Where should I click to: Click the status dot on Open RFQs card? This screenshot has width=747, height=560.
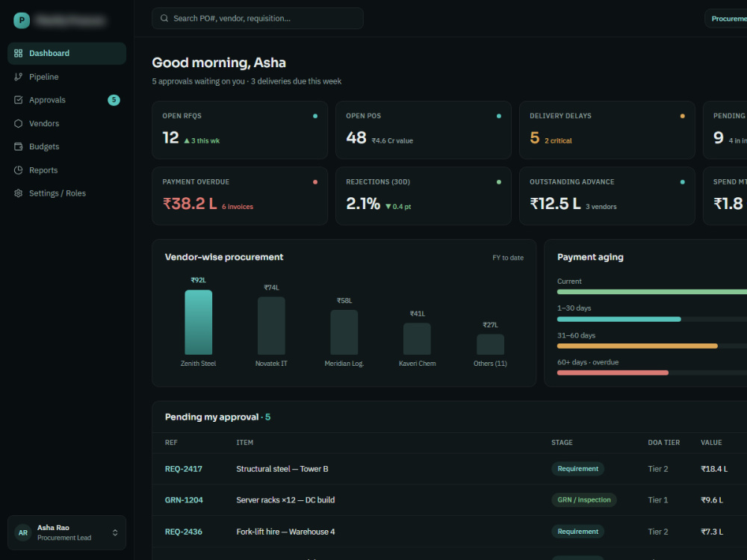click(x=315, y=116)
